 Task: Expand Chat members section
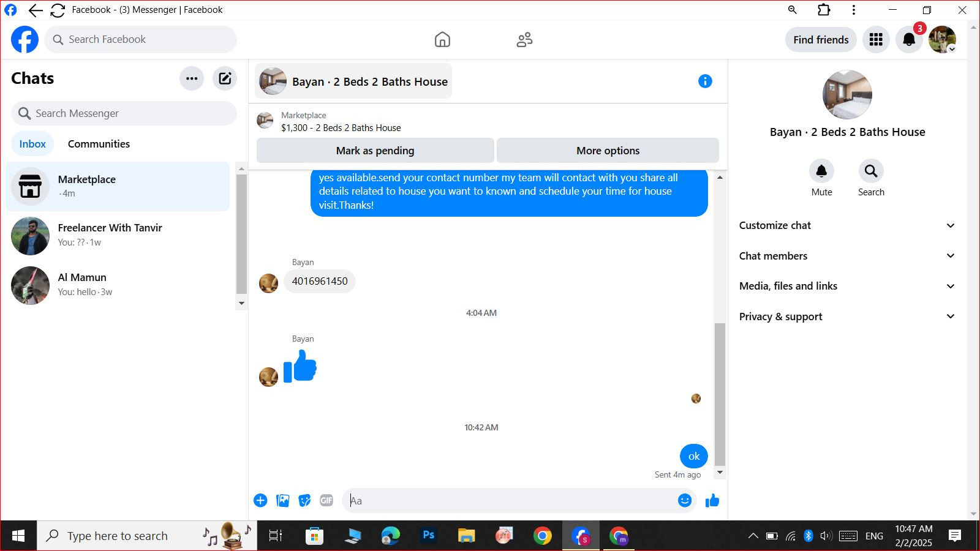pyautogui.click(x=847, y=256)
